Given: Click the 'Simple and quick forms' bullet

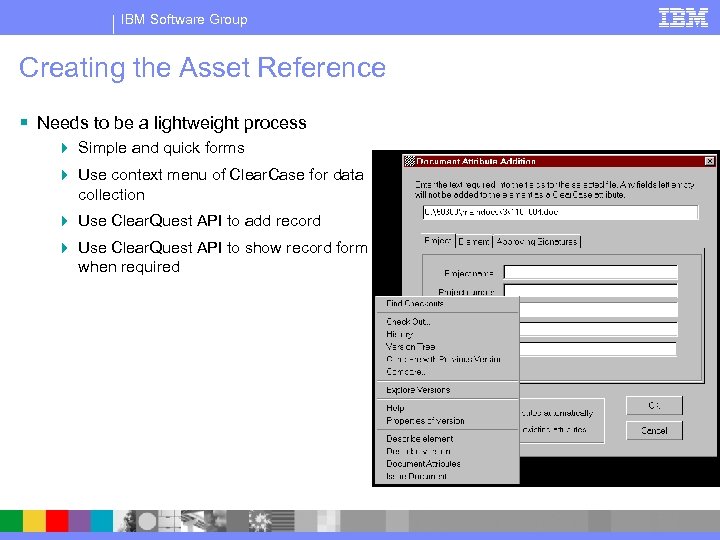Looking at the screenshot, I should click(161, 148).
